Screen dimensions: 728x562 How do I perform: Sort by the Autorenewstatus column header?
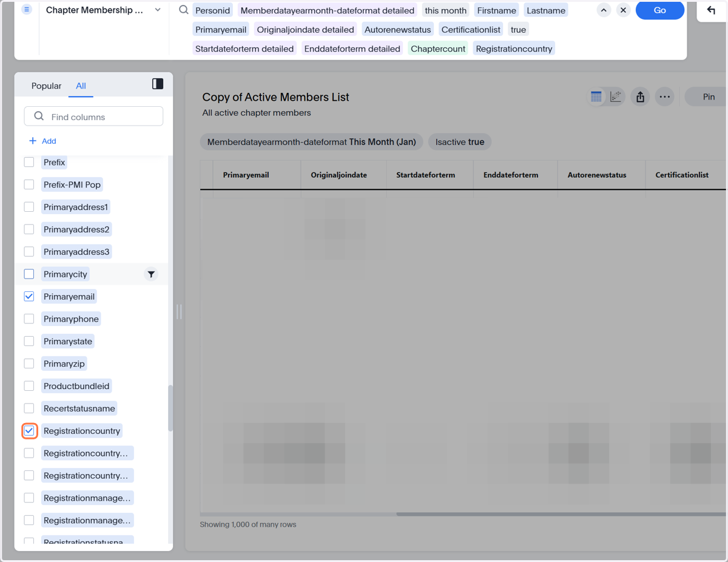pyautogui.click(x=597, y=175)
